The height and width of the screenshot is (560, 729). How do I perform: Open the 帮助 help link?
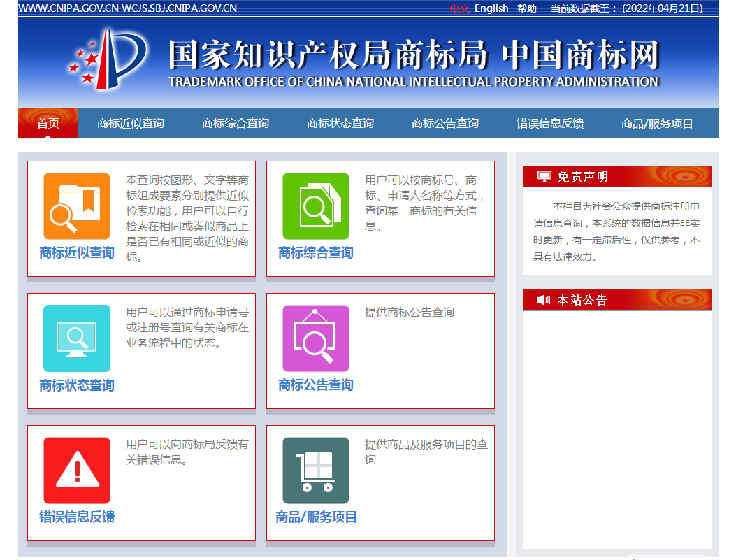(x=527, y=8)
